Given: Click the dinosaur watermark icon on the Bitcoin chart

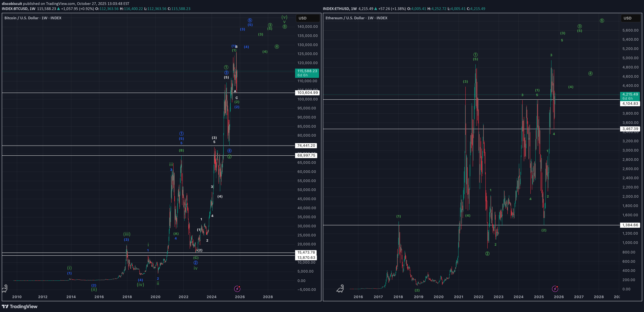Looking at the screenshot, I should (x=5, y=289).
